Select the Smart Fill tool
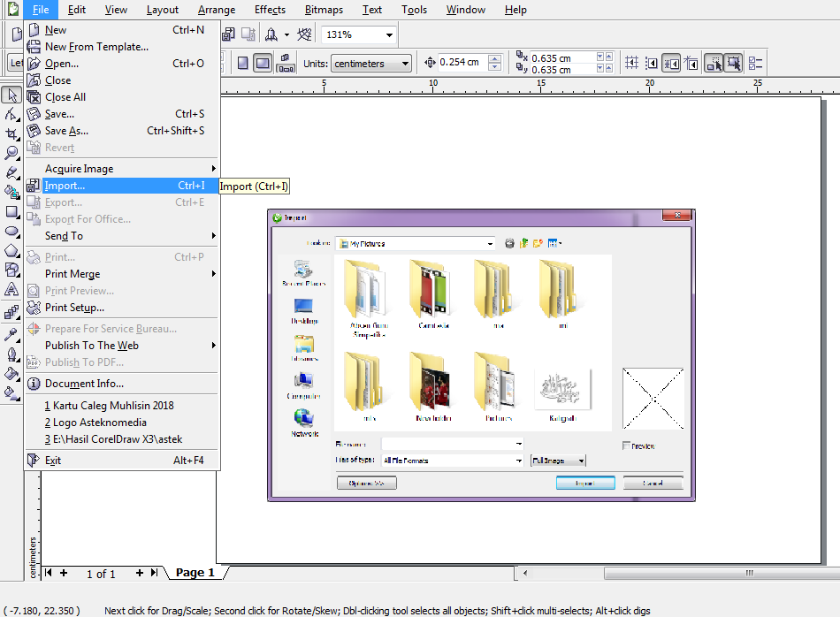Viewport: 840px width, 617px height. (11, 192)
